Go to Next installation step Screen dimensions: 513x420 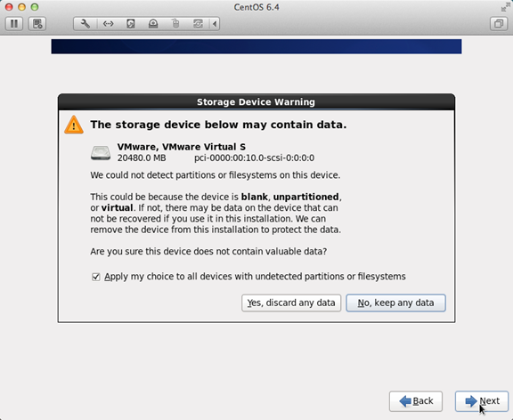(482, 401)
